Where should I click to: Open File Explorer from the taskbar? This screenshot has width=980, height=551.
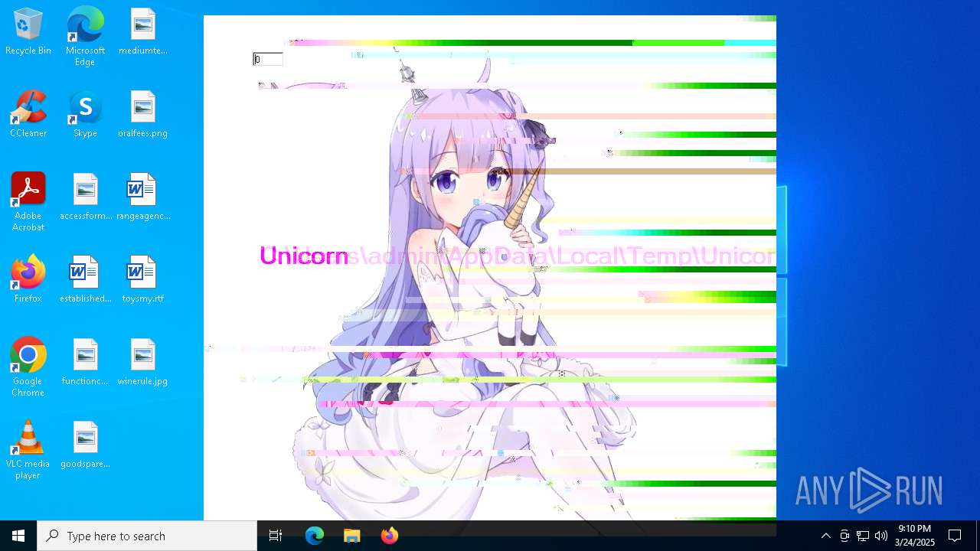(352, 536)
